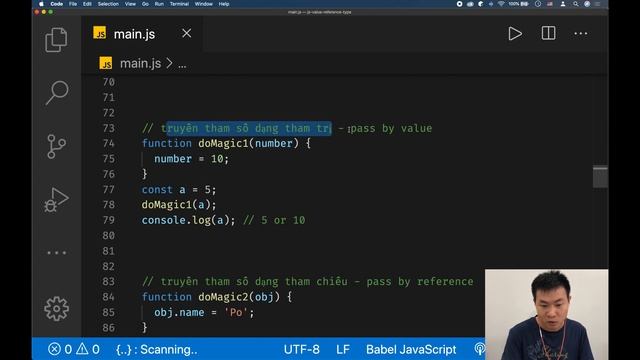Open the Source Control branch icon
This screenshot has height=360, width=640.
pos(56,147)
